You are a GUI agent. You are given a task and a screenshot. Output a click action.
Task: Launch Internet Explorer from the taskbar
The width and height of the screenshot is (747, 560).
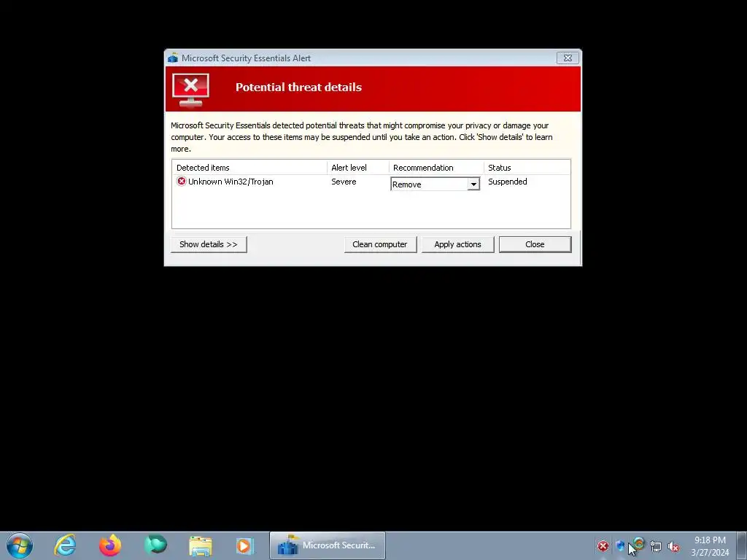[65, 545]
